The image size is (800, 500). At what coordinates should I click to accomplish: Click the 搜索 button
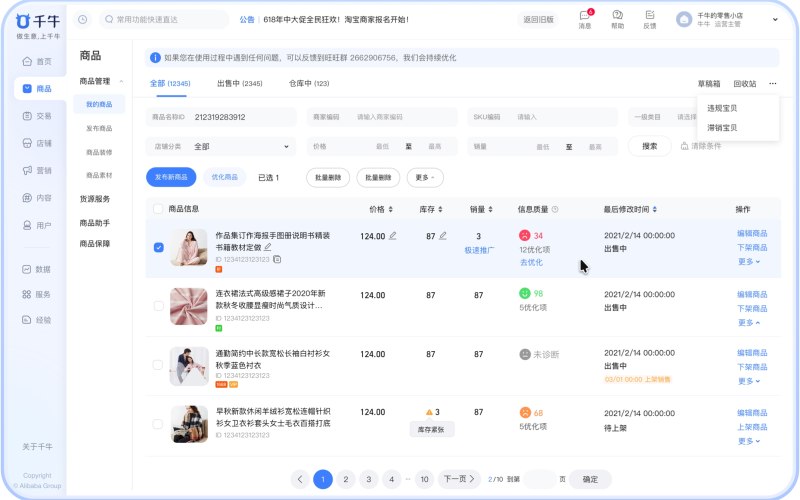point(649,146)
